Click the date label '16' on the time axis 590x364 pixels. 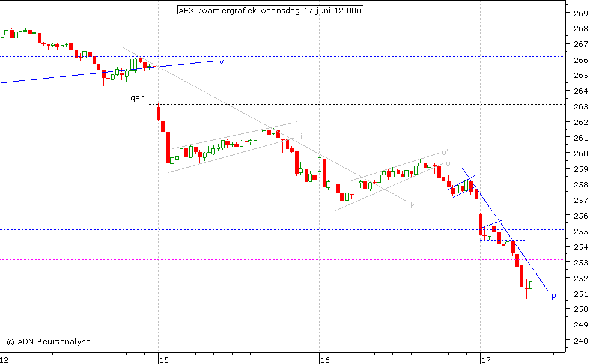pos(324,360)
